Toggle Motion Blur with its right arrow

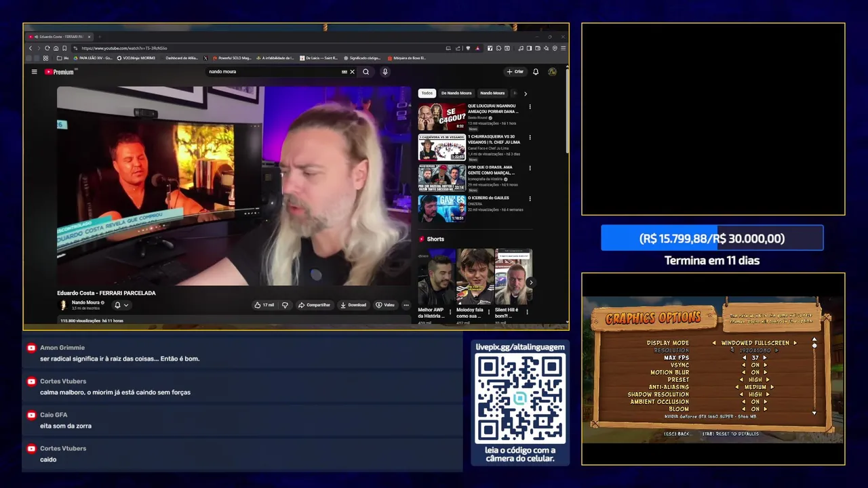point(766,372)
